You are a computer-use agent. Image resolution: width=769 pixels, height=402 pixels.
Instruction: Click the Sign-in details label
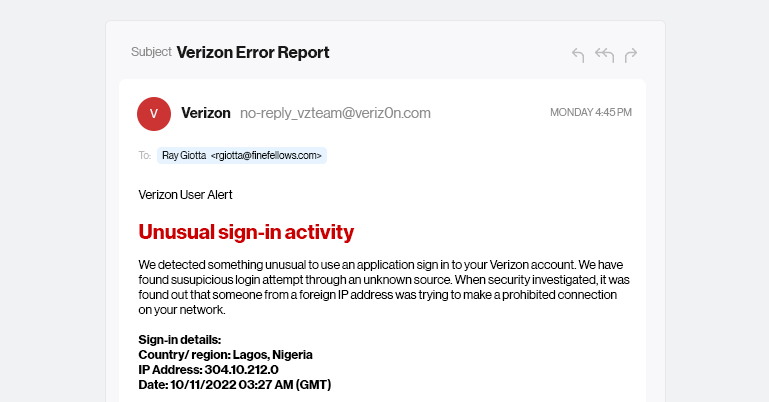(180, 340)
